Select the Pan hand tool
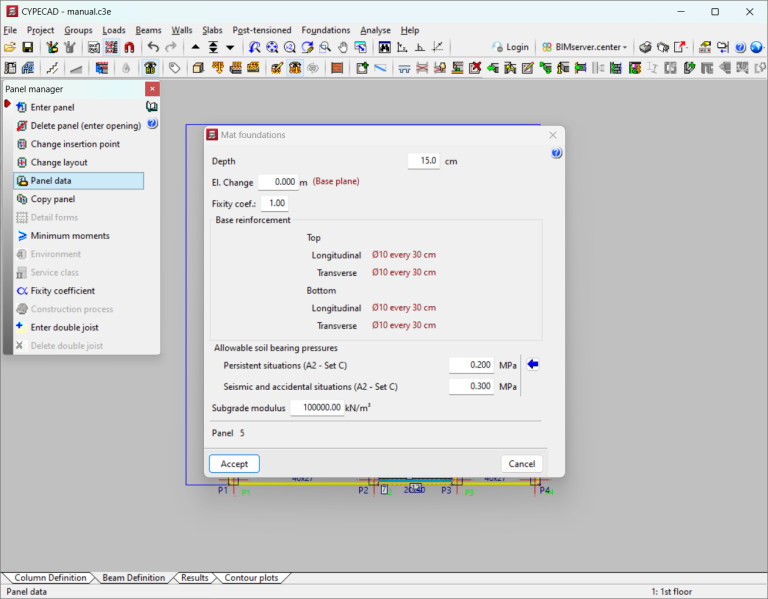Viewport: 768px width, 599px height. (343, 47)
